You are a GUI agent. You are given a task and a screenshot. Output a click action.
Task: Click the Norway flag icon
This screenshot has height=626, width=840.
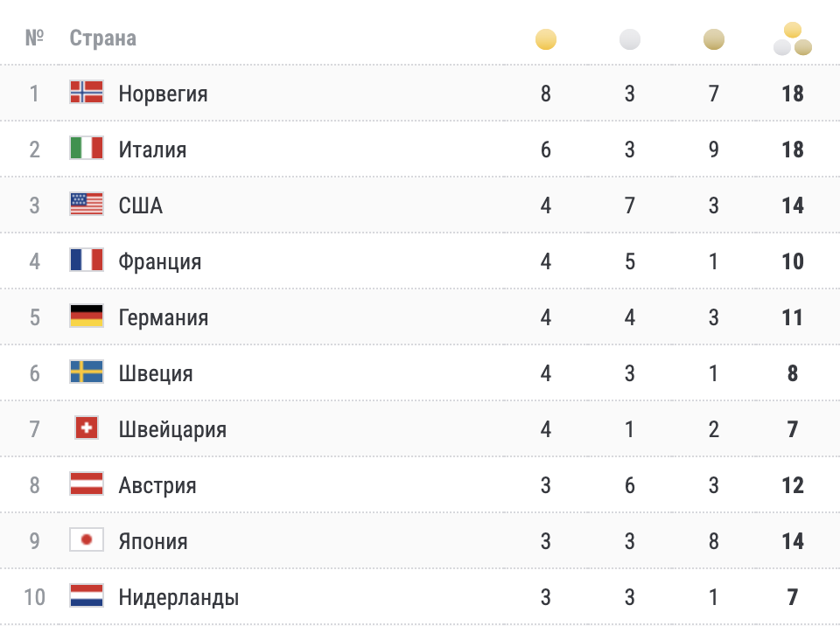pyautogui.click(x=87, y=93)
